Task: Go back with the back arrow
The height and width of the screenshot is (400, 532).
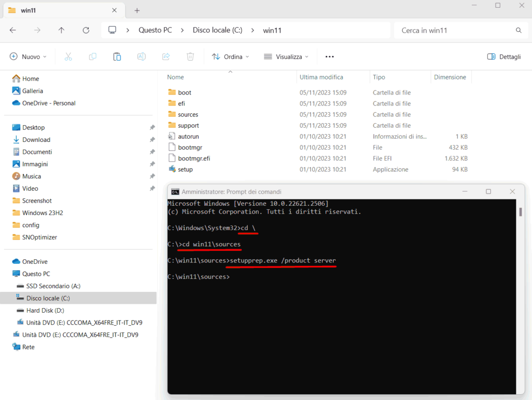Action: tap(13, 30)
